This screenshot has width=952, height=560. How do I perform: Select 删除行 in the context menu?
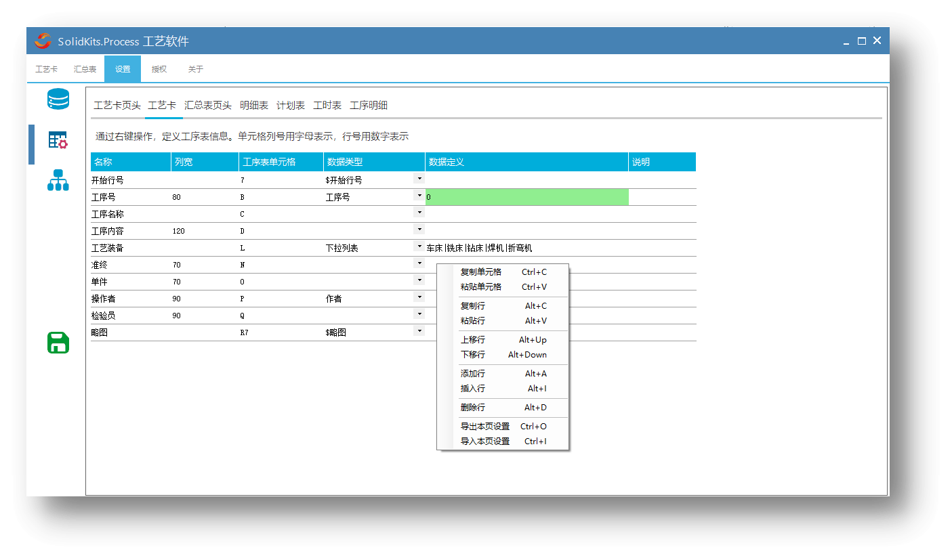[473, 408]
